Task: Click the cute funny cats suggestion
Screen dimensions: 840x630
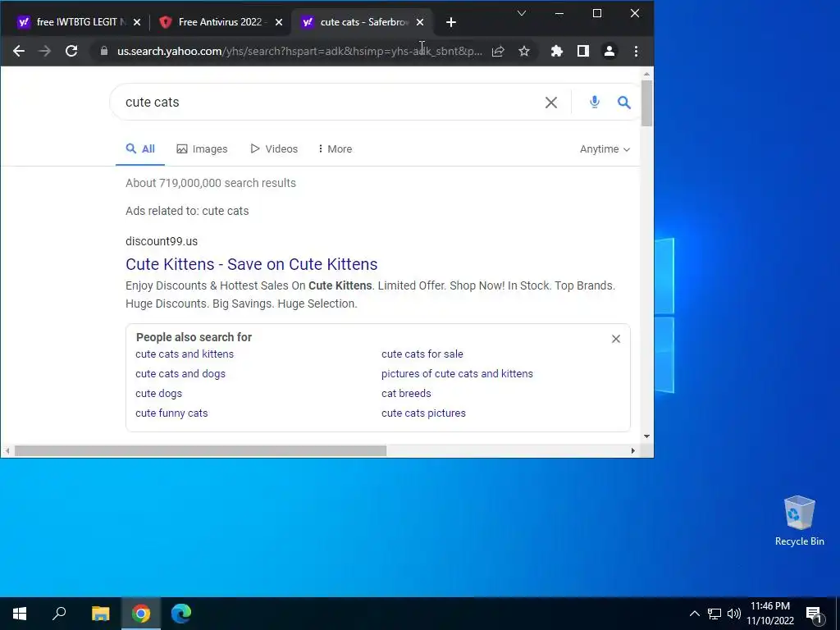Action: click(x=171, y=413)
